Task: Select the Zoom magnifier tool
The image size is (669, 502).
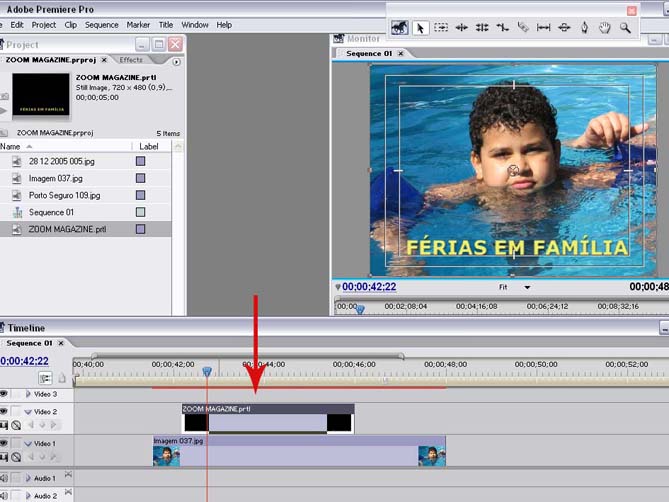Action: tap(626, 28)
